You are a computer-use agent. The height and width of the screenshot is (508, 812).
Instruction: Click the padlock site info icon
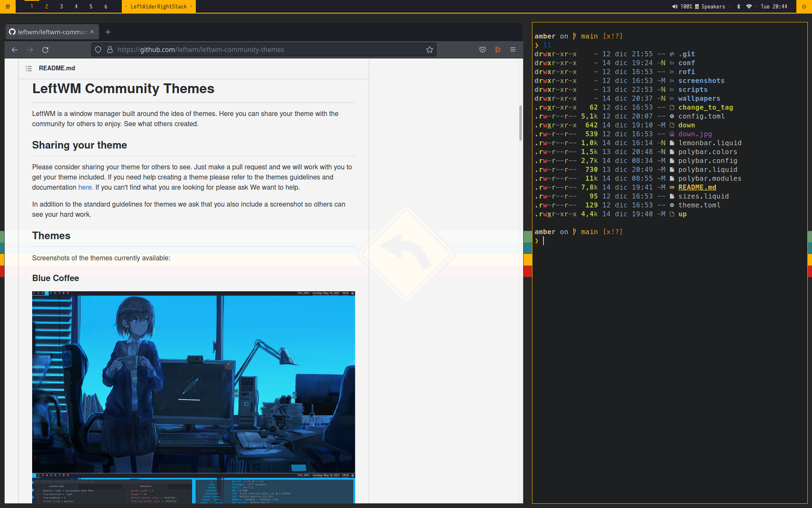pyautogui.click(x=110, y=50)
